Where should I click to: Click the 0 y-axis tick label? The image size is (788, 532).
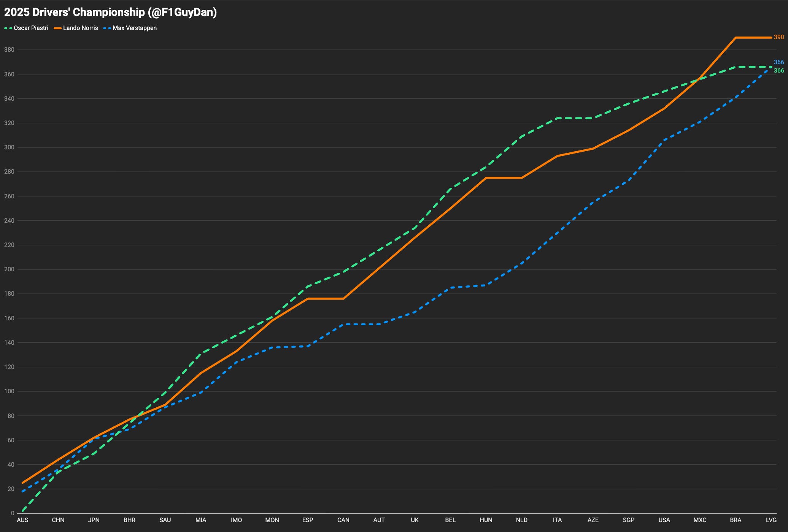click(13, 513)
